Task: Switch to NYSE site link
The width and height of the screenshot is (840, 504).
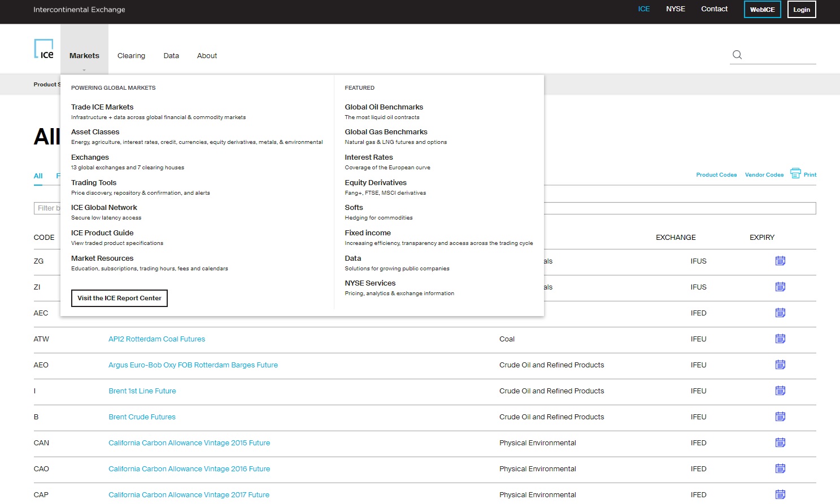Action: tap(675, 8)
